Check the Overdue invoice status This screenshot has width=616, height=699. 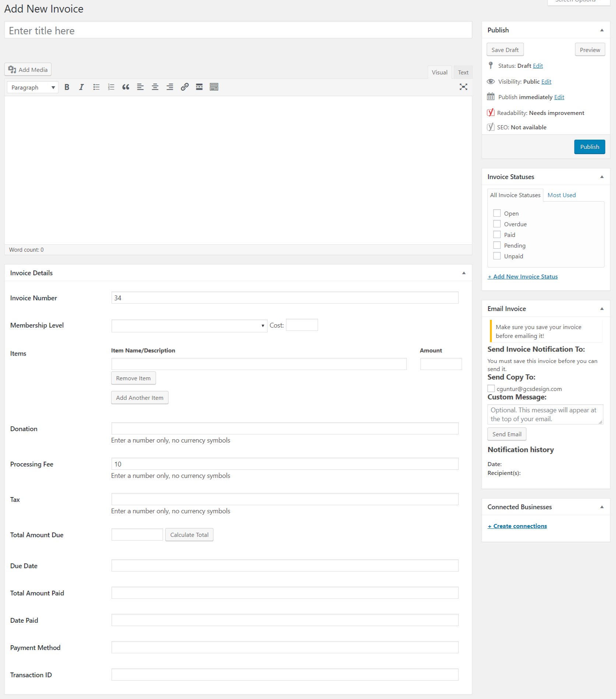[497, 224]
